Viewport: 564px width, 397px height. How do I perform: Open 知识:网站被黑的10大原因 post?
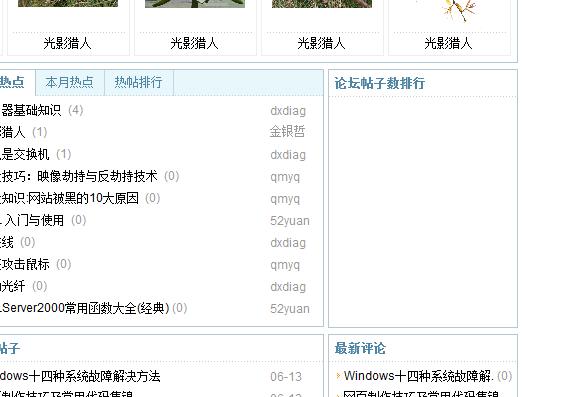click(69, 198)
